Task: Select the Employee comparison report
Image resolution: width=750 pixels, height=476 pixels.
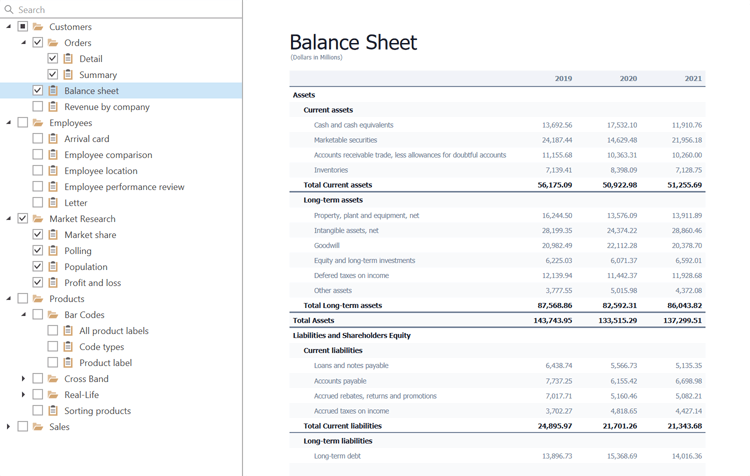Action: coord(108,155)
